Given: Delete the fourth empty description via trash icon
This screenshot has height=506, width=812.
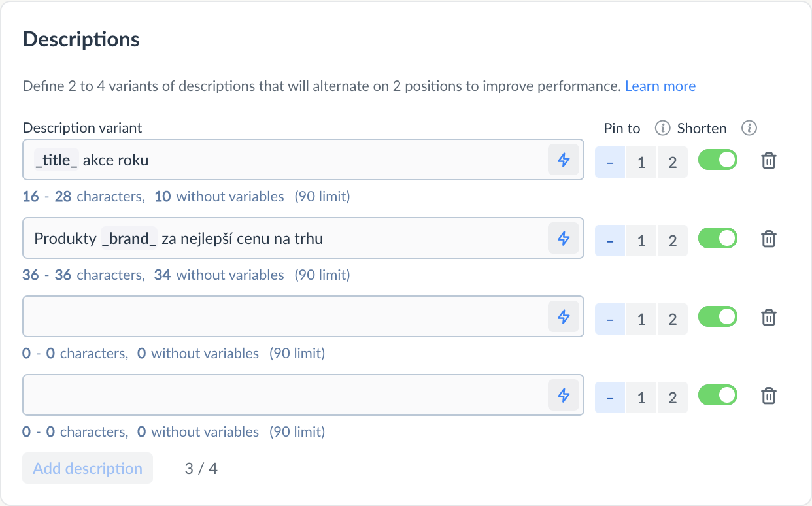Looking at the screenshot, I should click(769, 396).
